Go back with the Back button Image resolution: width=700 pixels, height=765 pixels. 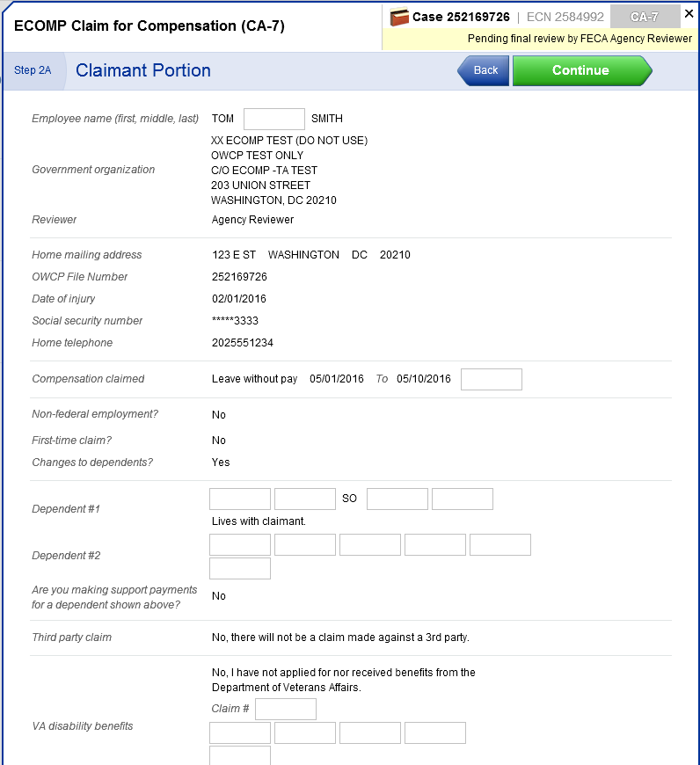tap(485, 70)
